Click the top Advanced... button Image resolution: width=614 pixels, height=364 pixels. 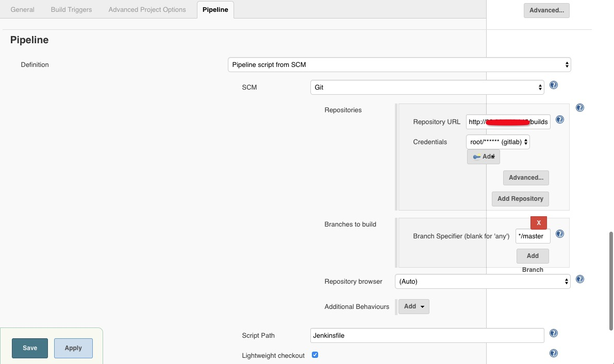546,11
